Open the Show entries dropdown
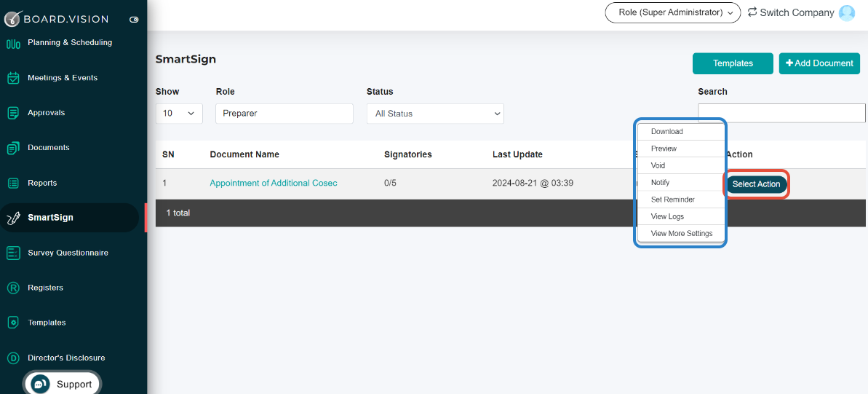This screenshot has height=394, width=868. click(179, 113)
